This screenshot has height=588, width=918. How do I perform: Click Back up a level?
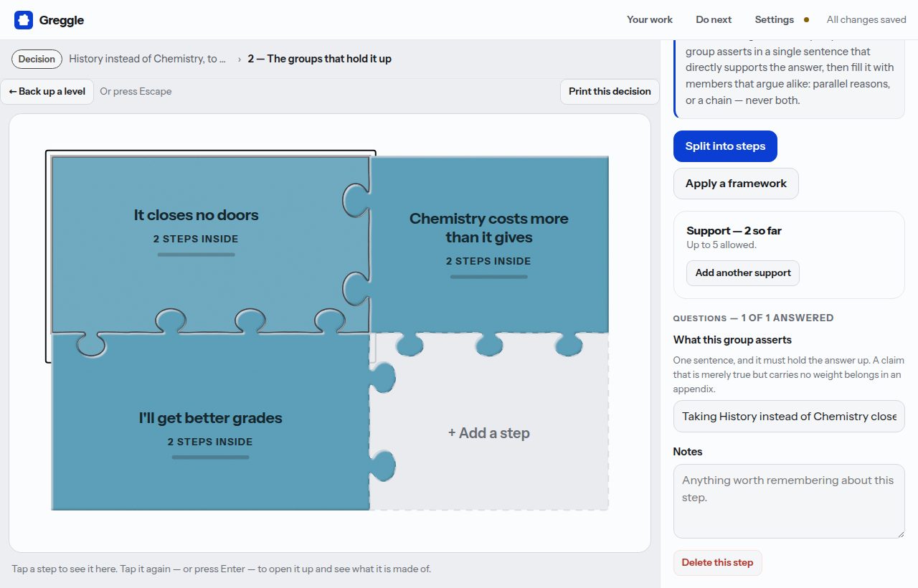click(47, 91)
